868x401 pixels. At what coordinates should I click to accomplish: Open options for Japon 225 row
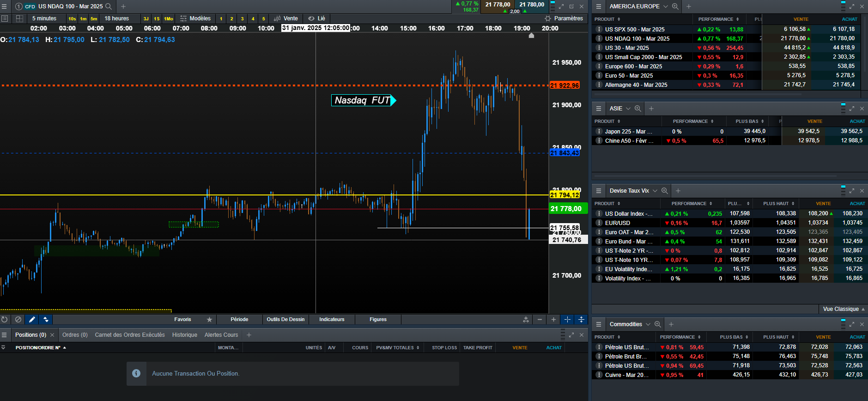599,131
